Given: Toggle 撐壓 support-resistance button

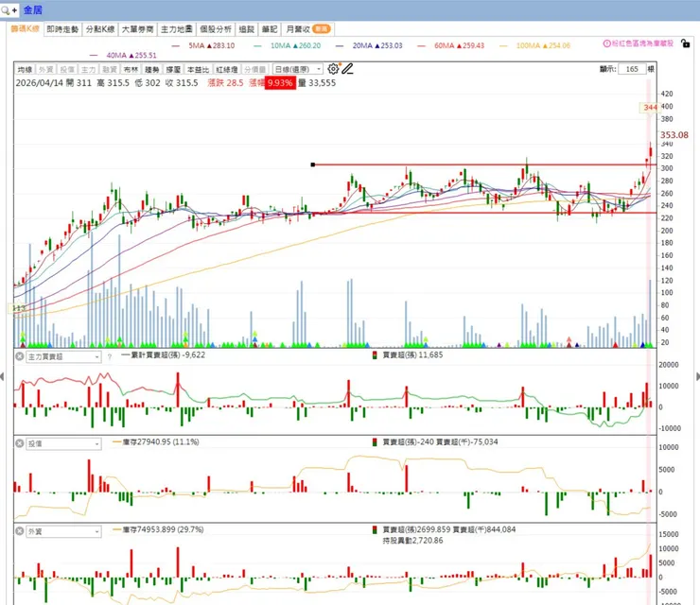Looking at the screenshot, I should [173, 70].
